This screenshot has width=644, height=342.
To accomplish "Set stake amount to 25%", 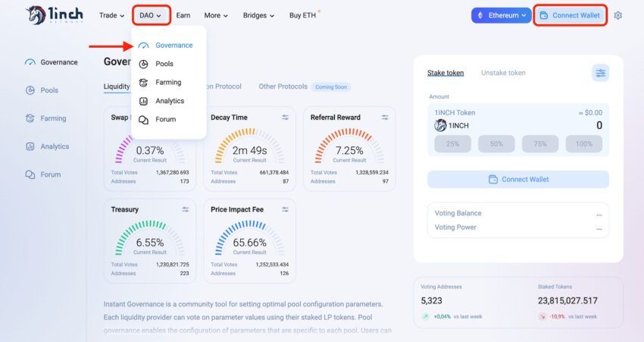I will pyautogui.click(x=452, y=144).
